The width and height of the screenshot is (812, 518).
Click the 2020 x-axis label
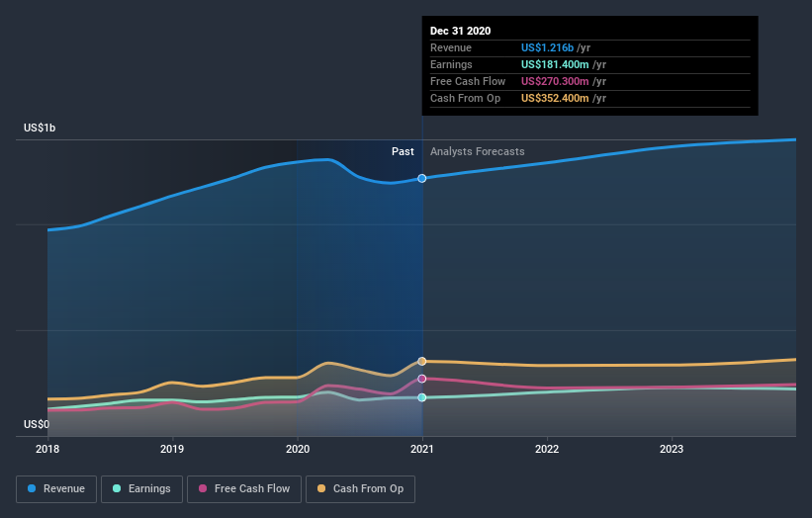[x=298, y=449]
